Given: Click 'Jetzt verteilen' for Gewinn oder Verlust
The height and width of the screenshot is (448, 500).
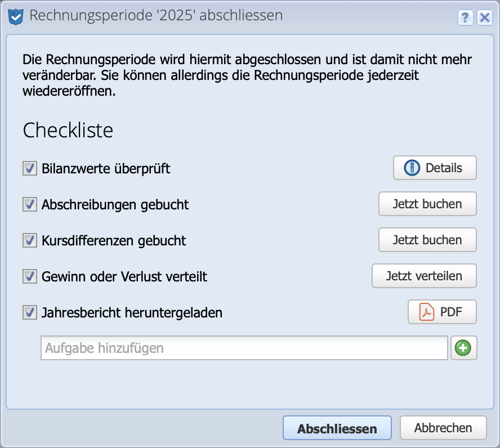Looking at the screenshot, I should point(424,276).
